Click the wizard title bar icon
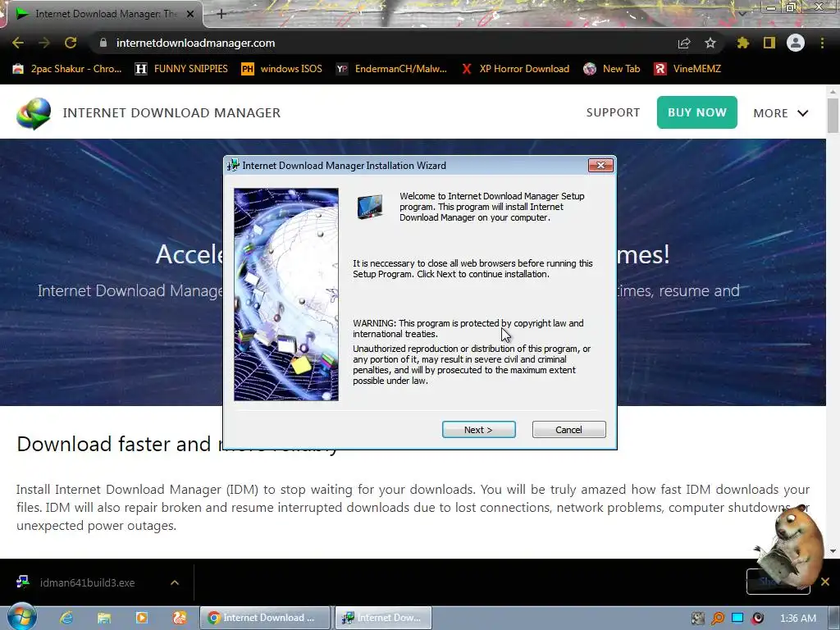 [233, 166]
